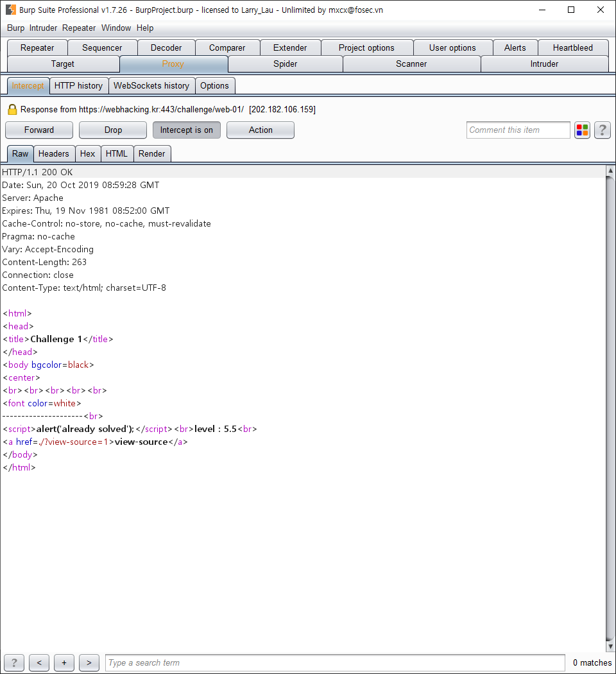Go to previous search match with < button
Viewport: 616px width, 674px height.
point(39,662)
